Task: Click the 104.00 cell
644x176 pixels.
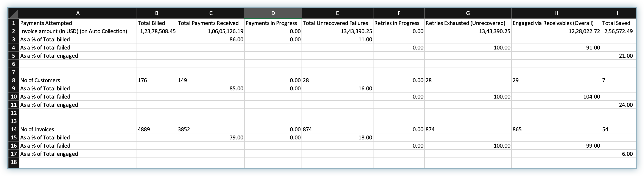Action: click(556, 97)
